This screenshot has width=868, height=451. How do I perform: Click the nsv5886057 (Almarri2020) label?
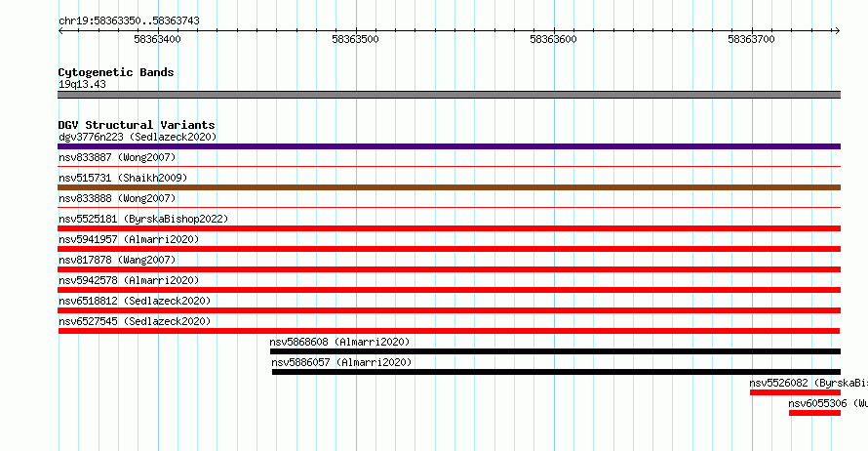click(341, 362)
